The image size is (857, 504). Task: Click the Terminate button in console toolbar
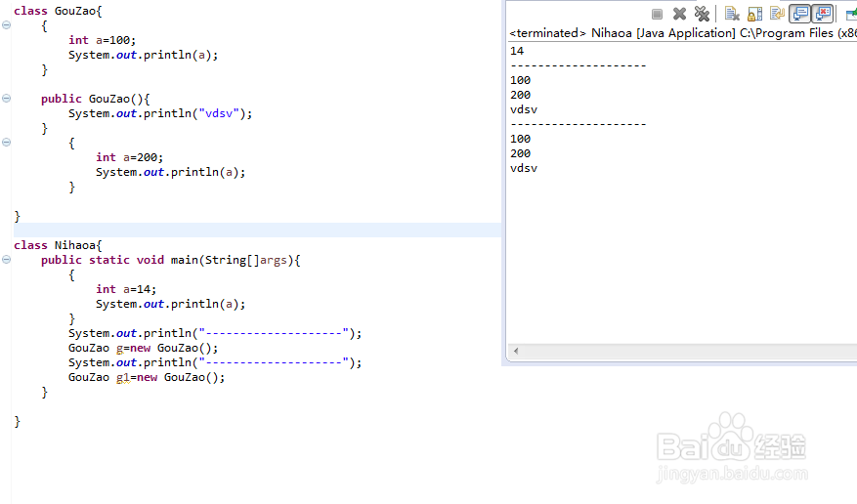tap(657, 15)
